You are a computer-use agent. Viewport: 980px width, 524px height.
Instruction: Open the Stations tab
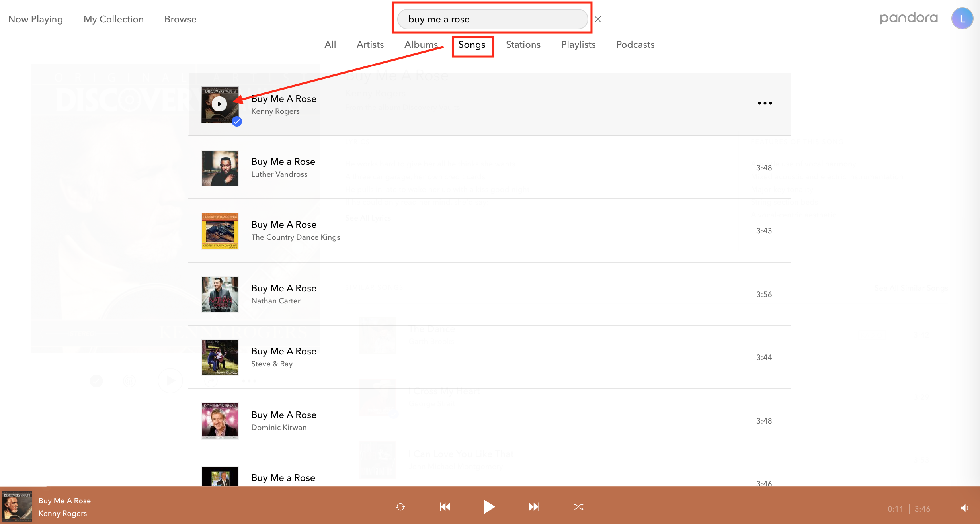(x=523, y=44)
